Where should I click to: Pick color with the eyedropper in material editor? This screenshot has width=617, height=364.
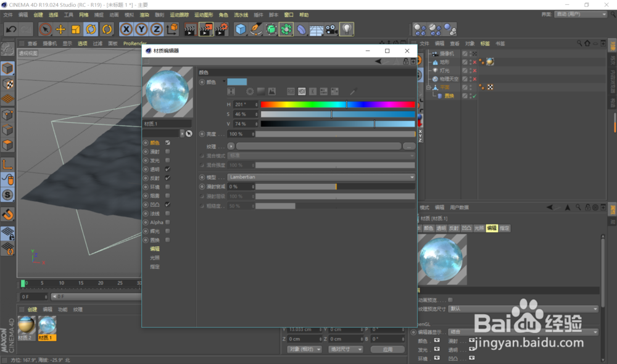click(x=353, y=91)
